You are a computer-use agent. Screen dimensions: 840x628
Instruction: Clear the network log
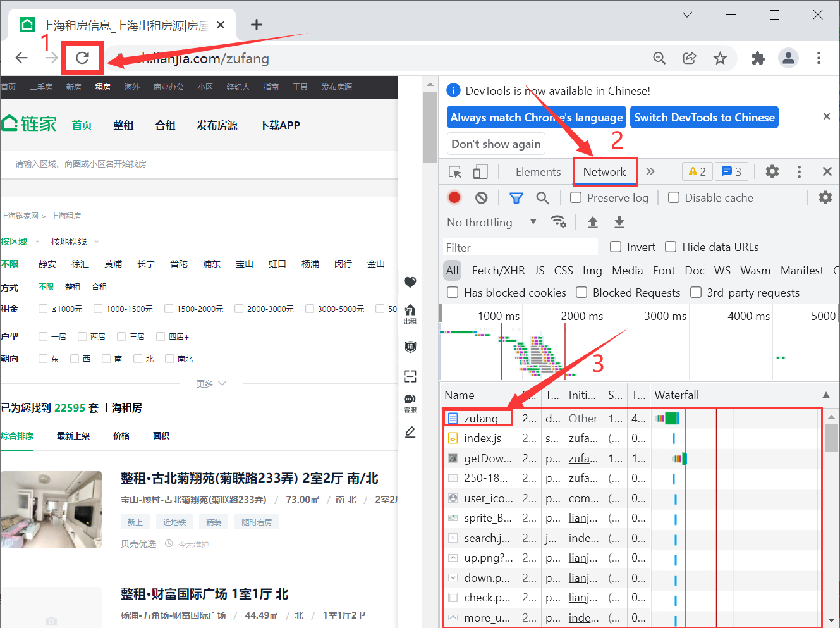[482, 198]
